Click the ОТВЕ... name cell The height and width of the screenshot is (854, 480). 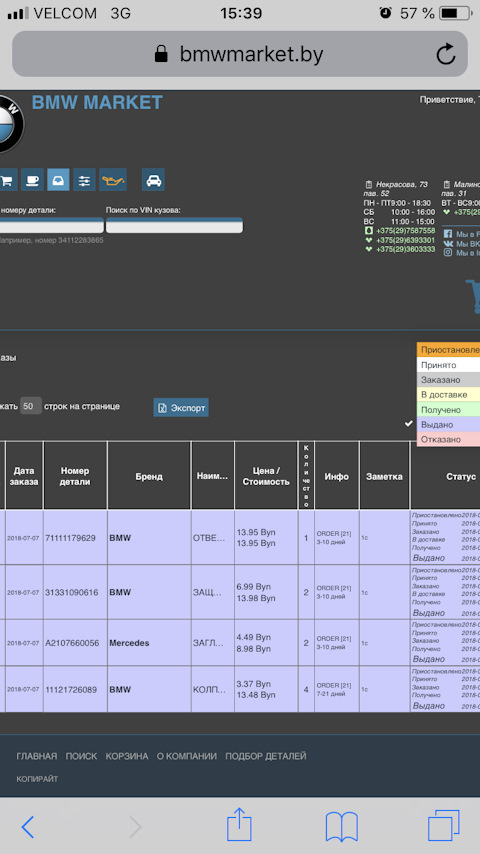click(x=212, y=538)
